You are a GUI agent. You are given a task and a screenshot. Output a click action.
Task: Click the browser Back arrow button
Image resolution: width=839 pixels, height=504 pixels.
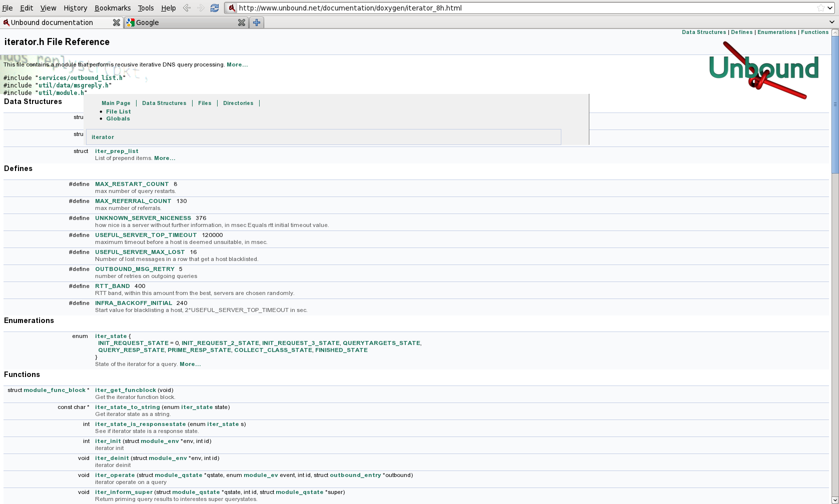(187, 8)
